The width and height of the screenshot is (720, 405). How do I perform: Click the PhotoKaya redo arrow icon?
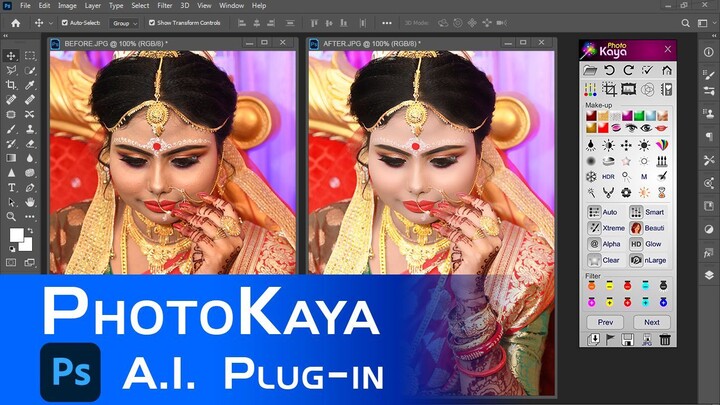[629, 70]
